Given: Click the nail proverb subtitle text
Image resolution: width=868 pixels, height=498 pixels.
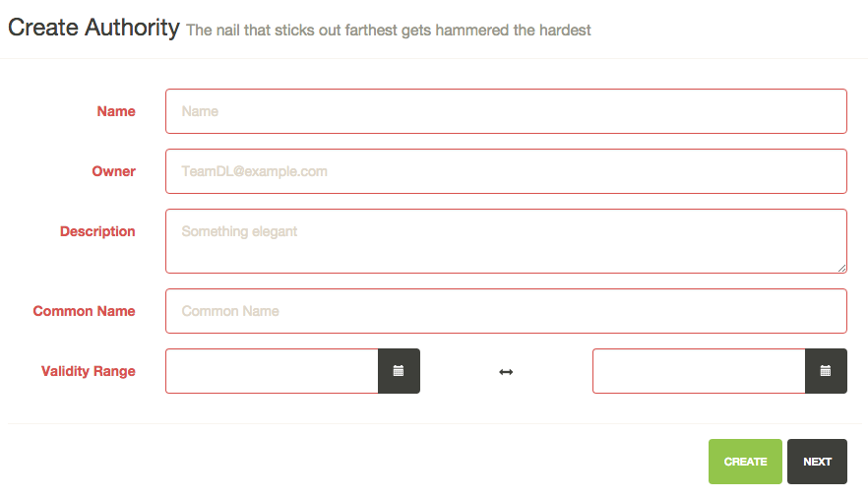Looking at the screenshot, I should (389, 31).
